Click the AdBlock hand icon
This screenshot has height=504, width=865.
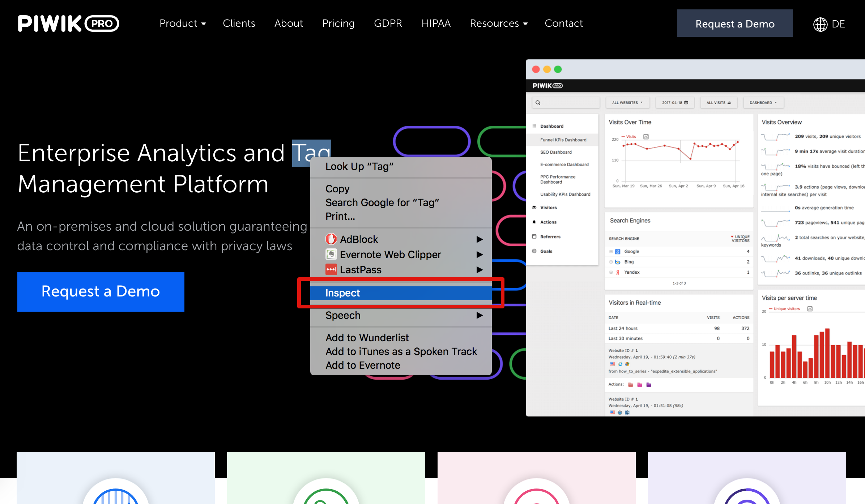331,239
